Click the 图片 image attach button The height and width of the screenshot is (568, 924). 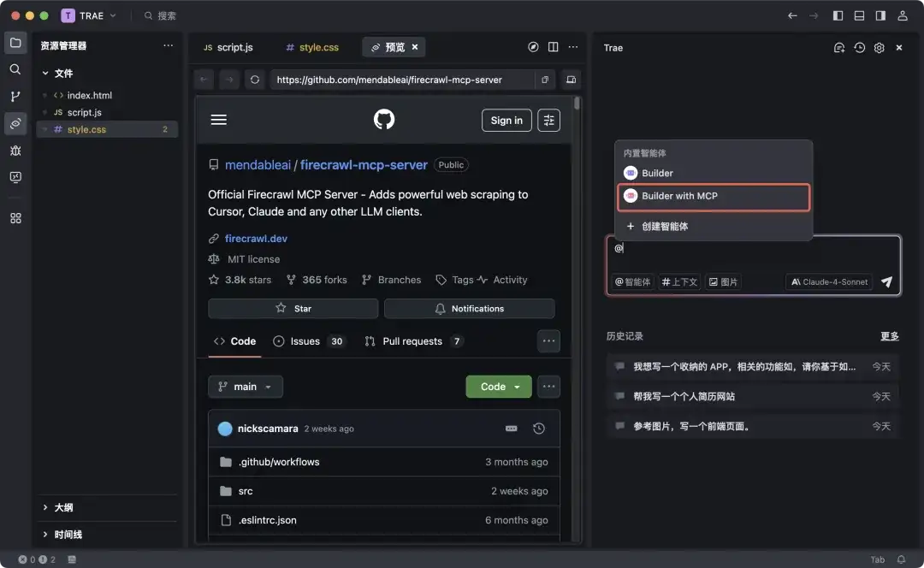(723, 281)
